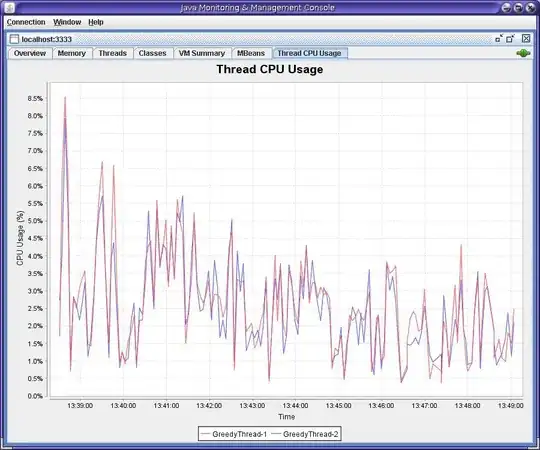The image size is (540, 450).
Task: Click the Java icon in title bar
Action: [10, 7]
